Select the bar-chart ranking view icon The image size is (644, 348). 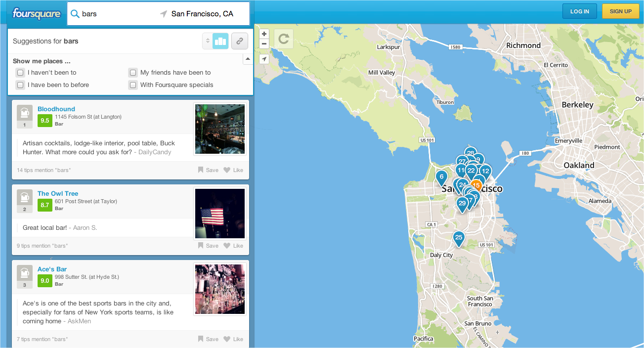pos(220,41)
